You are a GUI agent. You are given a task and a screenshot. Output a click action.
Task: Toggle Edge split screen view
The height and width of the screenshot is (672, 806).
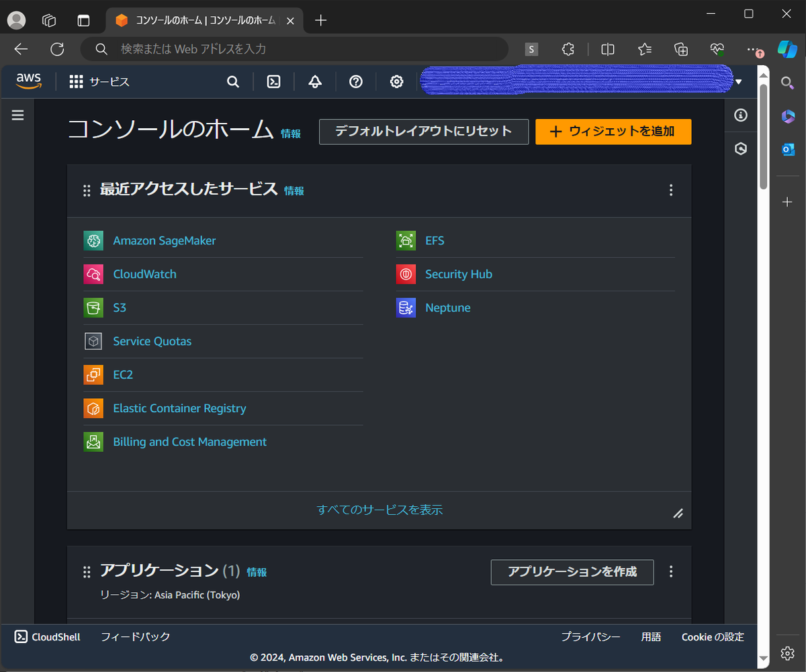click(x=608, y=49)
